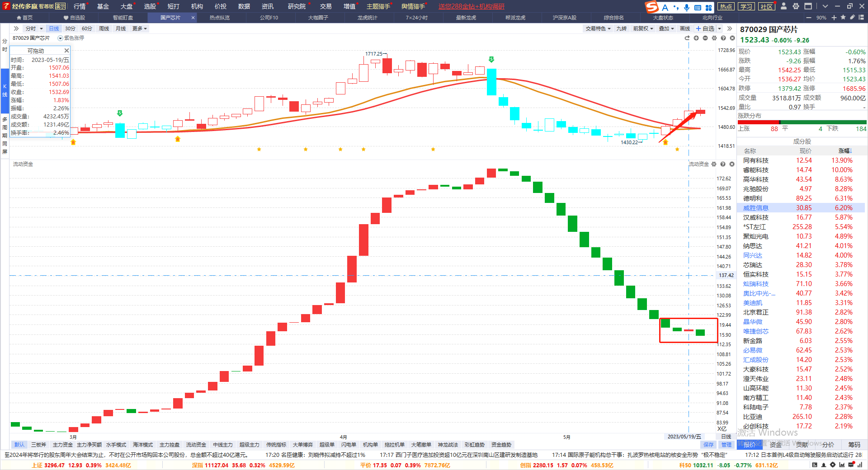The image size is (868, 470).
Task: Open the 分时 dropdown arrow
Action: pyautogui.click(x=41, y=28)
